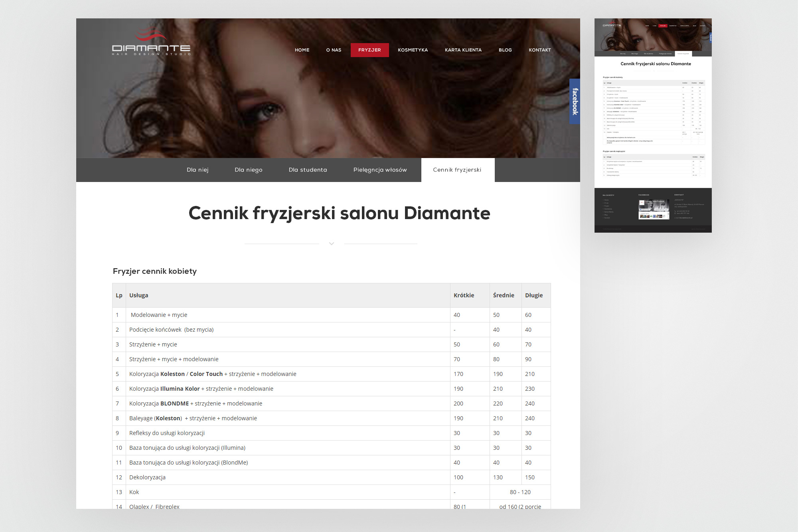Click the Cennik fryzjerski tab
798x532 pixels.
tap(457, 170)
